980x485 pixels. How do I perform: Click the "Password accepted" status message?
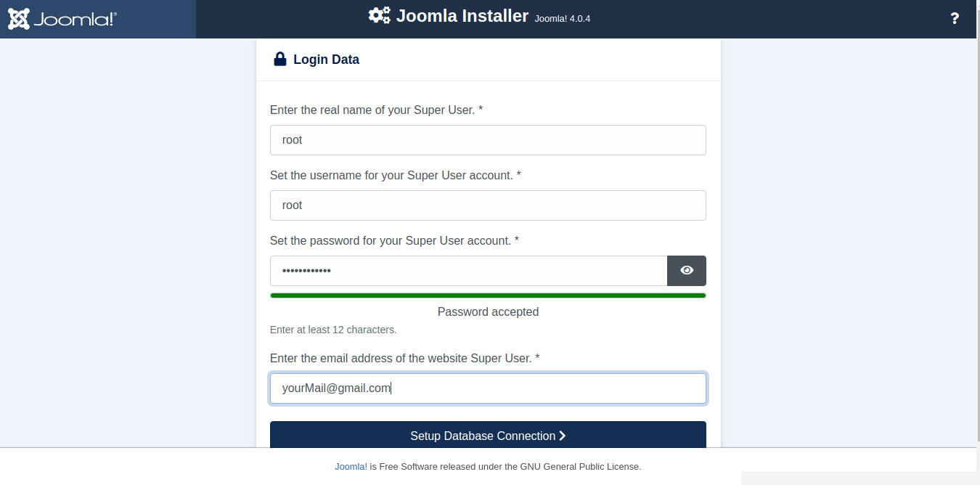(x=488, y=311)
